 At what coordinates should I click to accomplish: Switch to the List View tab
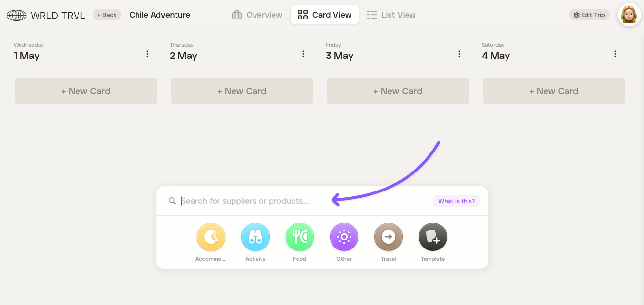391,15
